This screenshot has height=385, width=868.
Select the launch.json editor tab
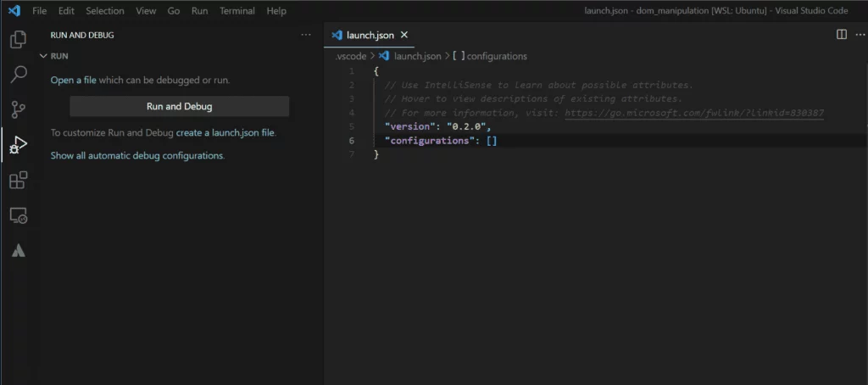click(x=370, y=35)
